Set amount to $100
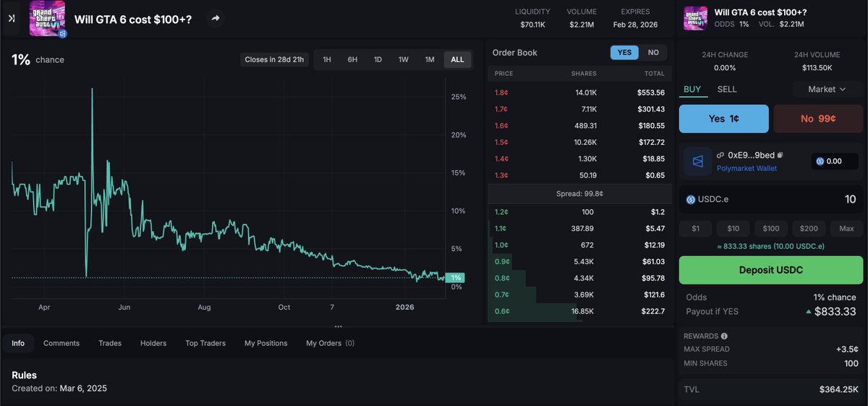The height and width of the screenshot is (406, 868). point(771,229)
